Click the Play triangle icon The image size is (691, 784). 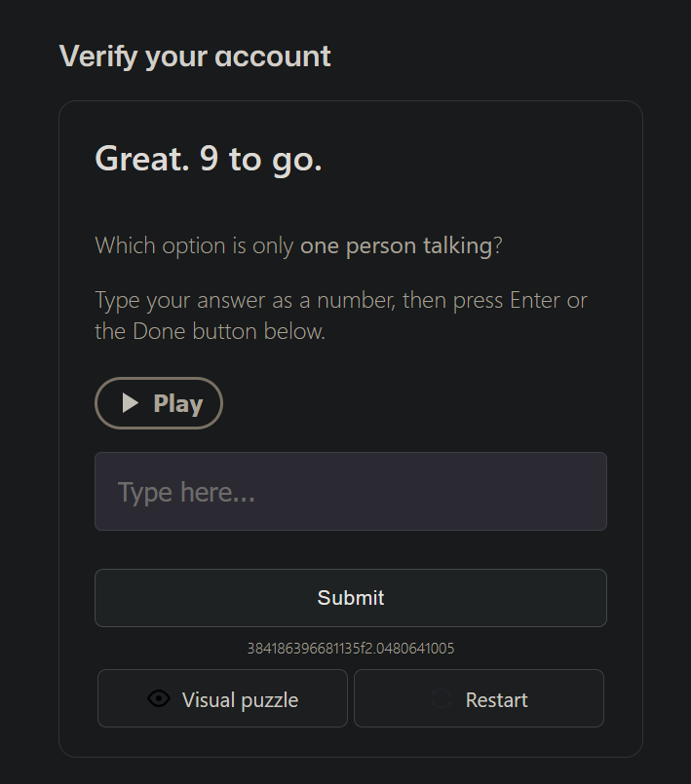pos(131,403)
